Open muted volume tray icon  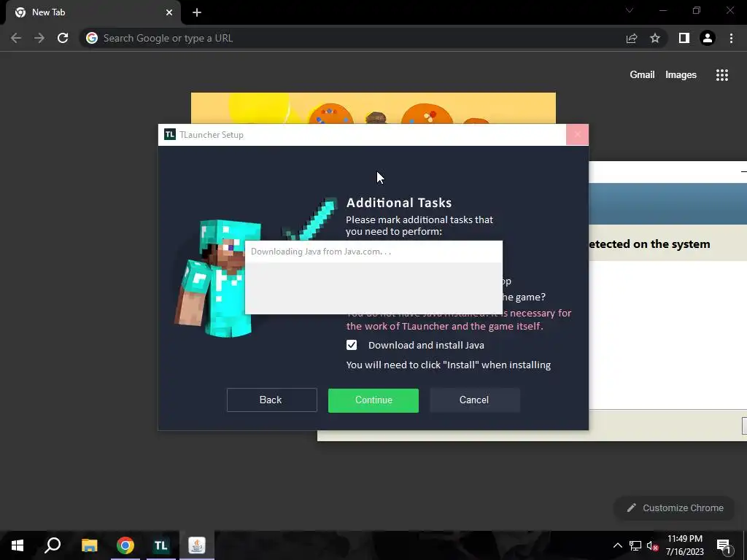(652, 545)
